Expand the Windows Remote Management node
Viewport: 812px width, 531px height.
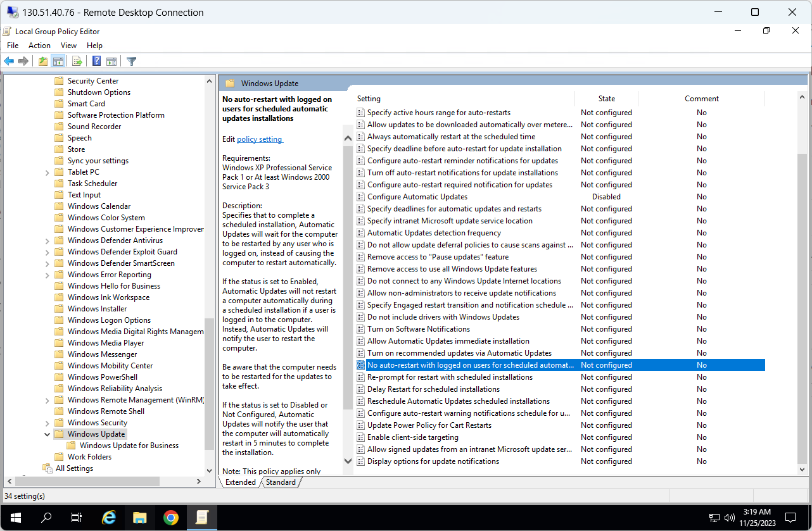pos(47,399)
